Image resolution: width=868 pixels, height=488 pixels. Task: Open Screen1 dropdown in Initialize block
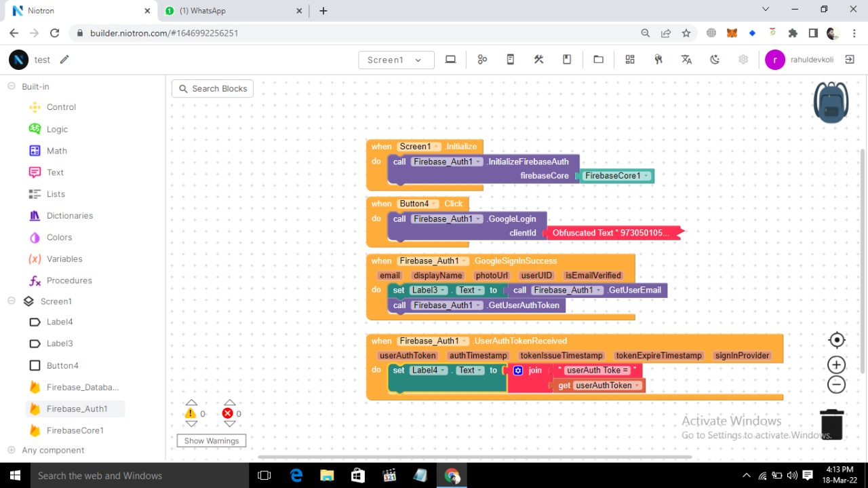419,147
